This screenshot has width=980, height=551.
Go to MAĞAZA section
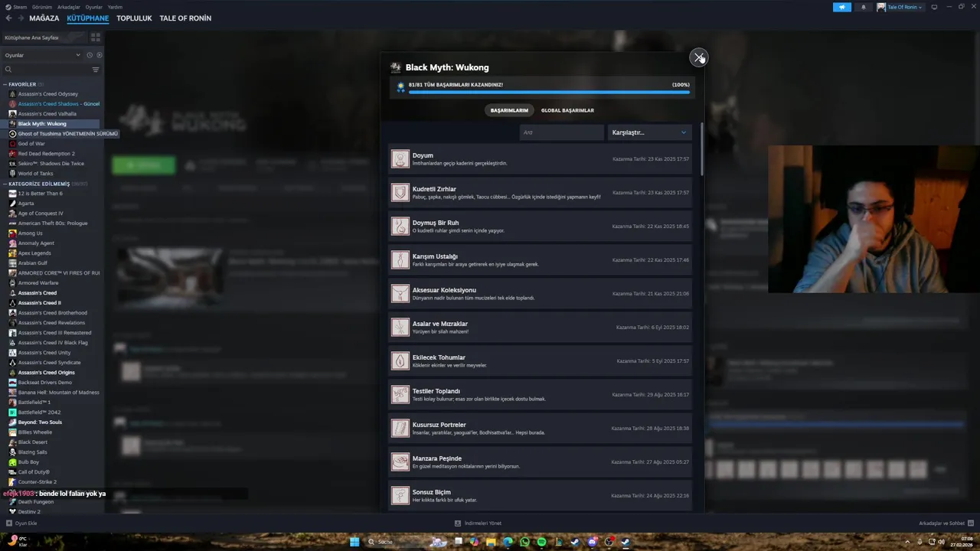pyautogui.click(x=44, y=18)
